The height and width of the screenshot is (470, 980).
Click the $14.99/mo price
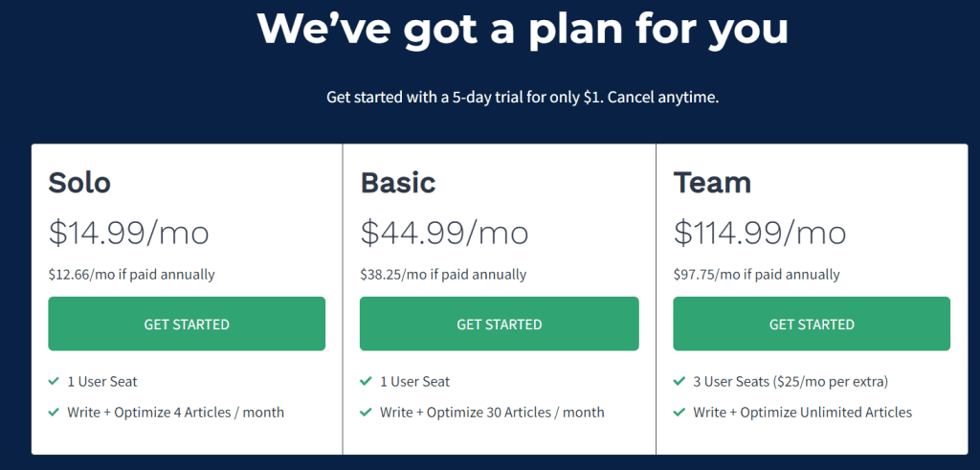pyautogui.click(x=129, y=234)
